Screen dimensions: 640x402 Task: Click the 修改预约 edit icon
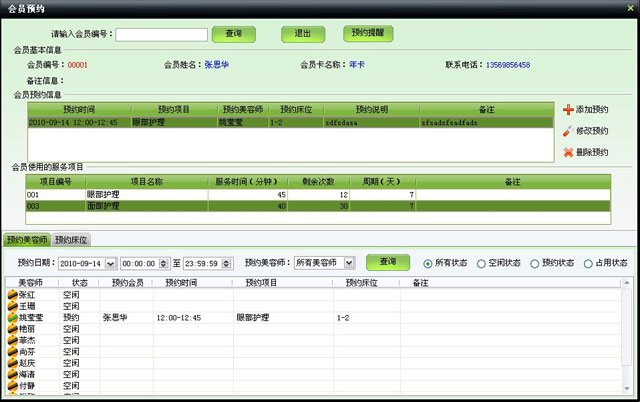tap(568, 131)
